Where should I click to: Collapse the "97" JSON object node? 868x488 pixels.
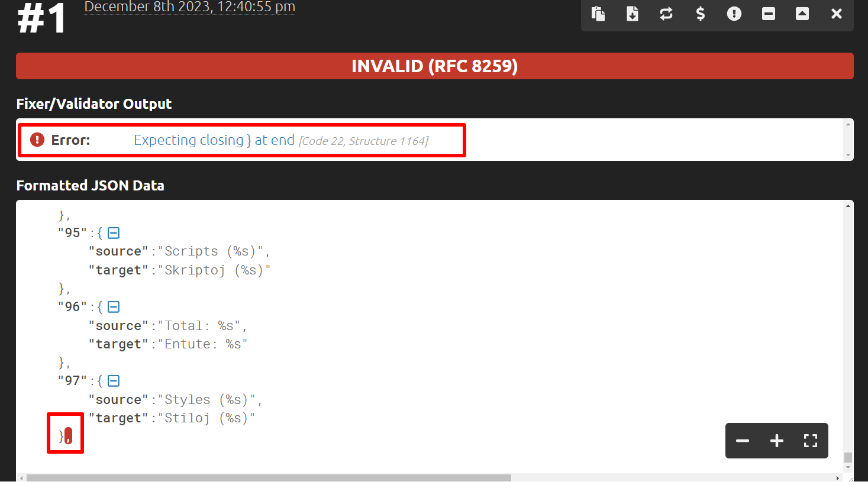pyautogui.click(x=114, y=381)
